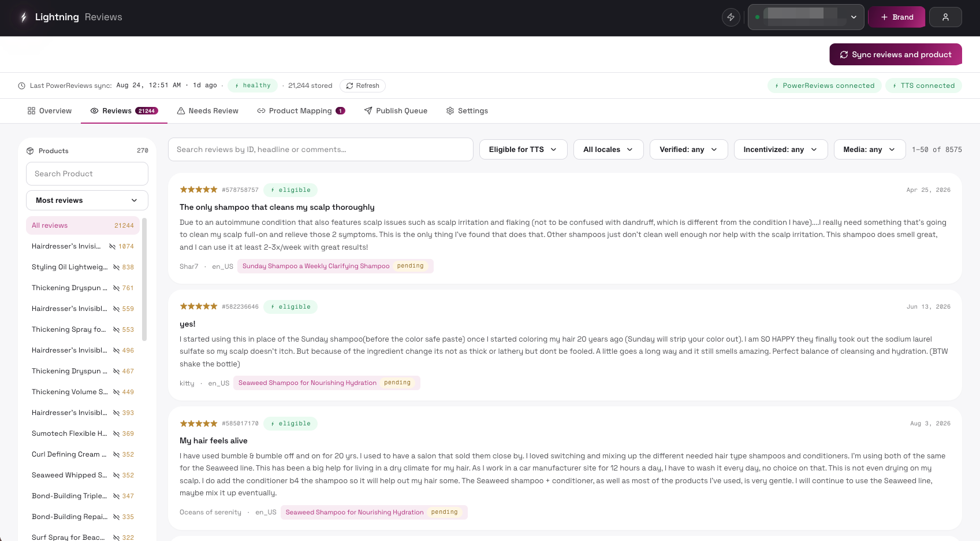Click the Lightning logo icon in header
980x541 pixels.
23,17
